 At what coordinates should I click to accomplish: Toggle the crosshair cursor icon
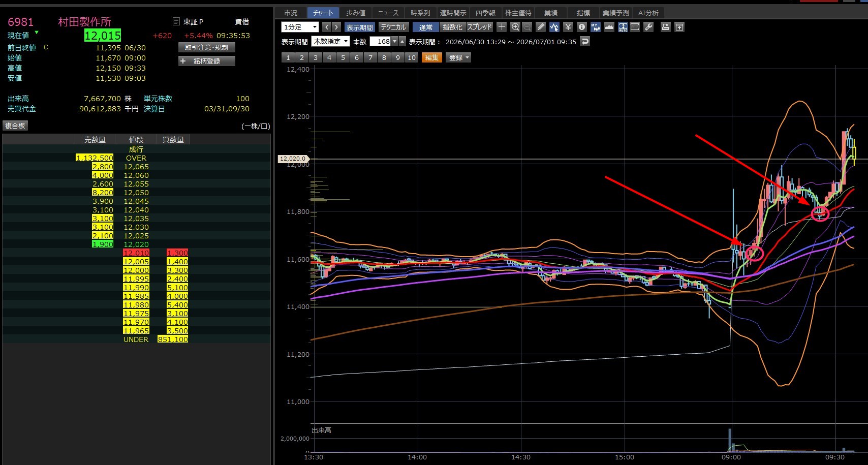point(502,27)
